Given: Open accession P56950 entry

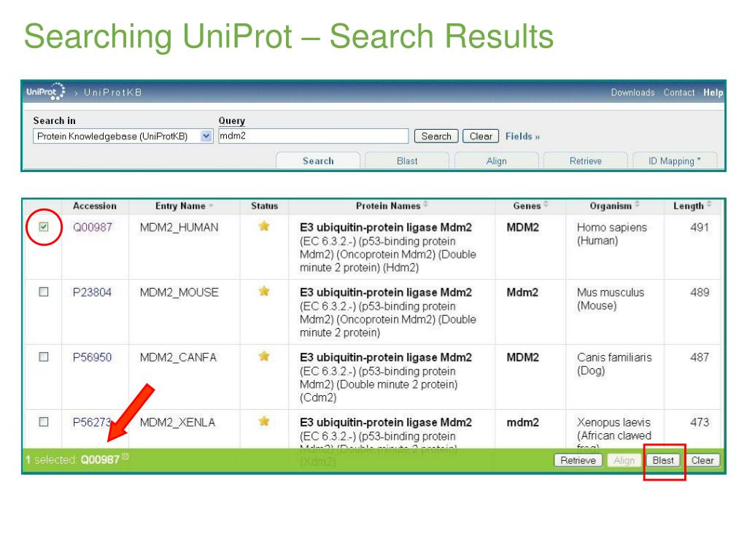Looking at the screenshot, I should click(x=92, y=357).
